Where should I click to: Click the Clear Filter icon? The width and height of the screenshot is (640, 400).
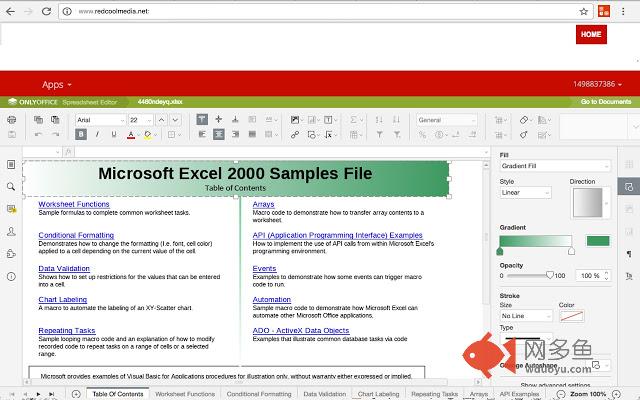pos(397,134)
